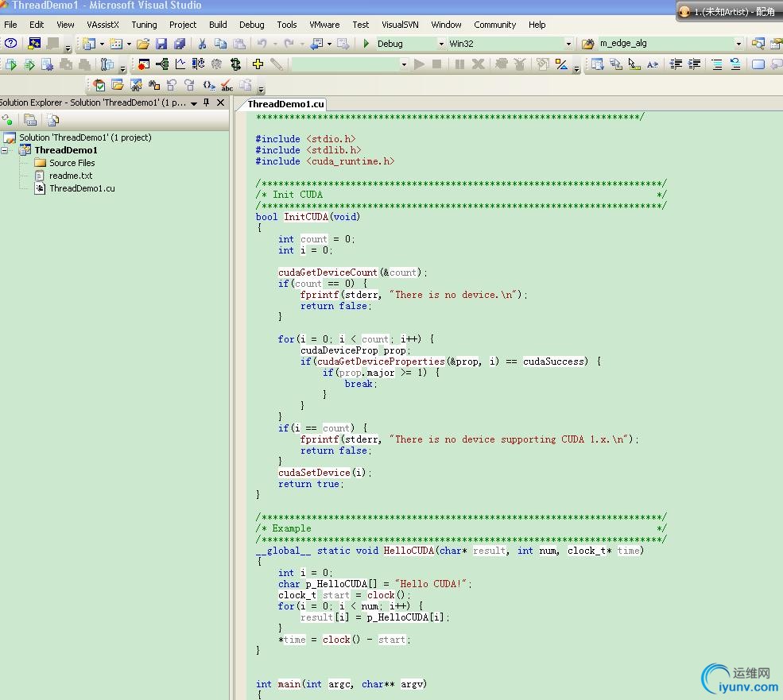This screenshot has width=783, height=700.
Task: Click the '#include <cuda_runtime.h>' line
Action: pyautogui.click(x=324, y=161)
